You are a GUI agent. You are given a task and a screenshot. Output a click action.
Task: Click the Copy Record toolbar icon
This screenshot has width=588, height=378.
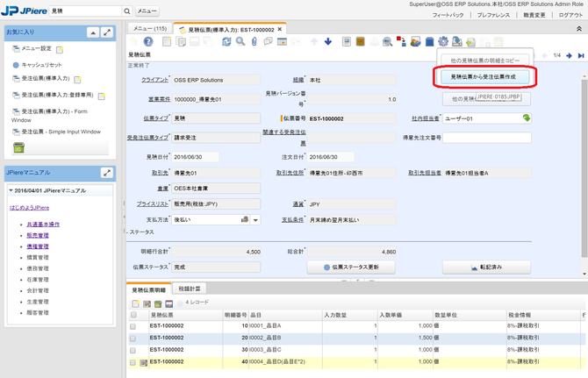[181, 41]
